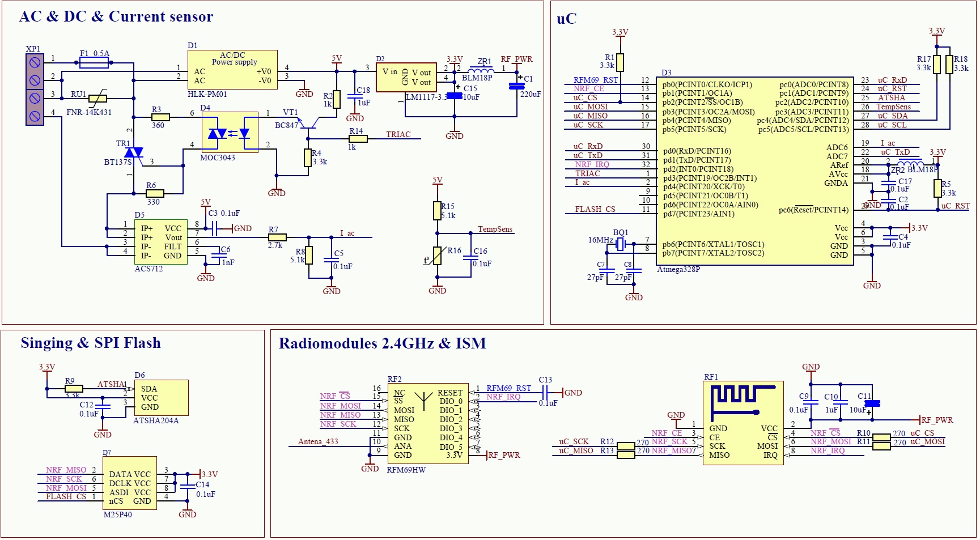
Task: Click the F1 0.5A fuse symbol
Action: pos(94,62)
